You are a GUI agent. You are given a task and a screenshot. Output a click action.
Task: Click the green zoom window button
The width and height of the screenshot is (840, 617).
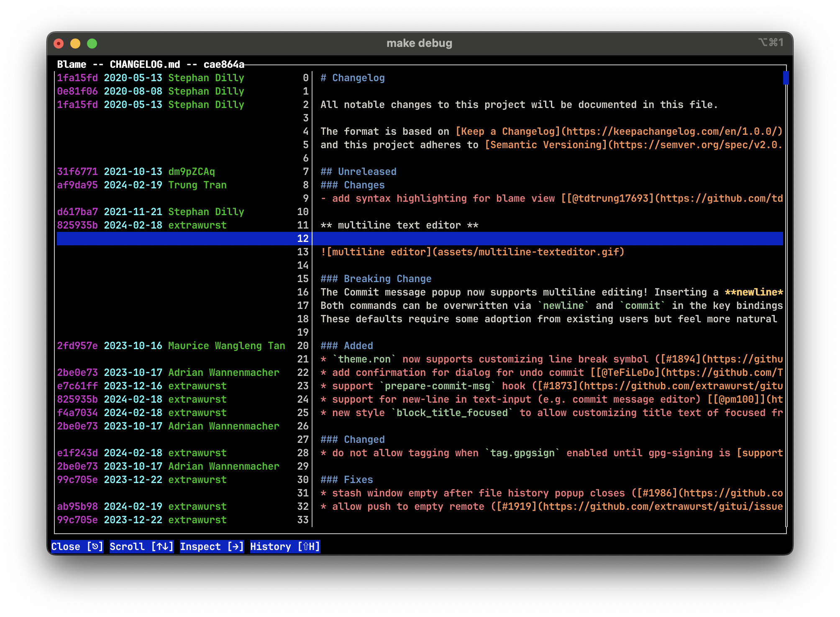tap(92, 44)
